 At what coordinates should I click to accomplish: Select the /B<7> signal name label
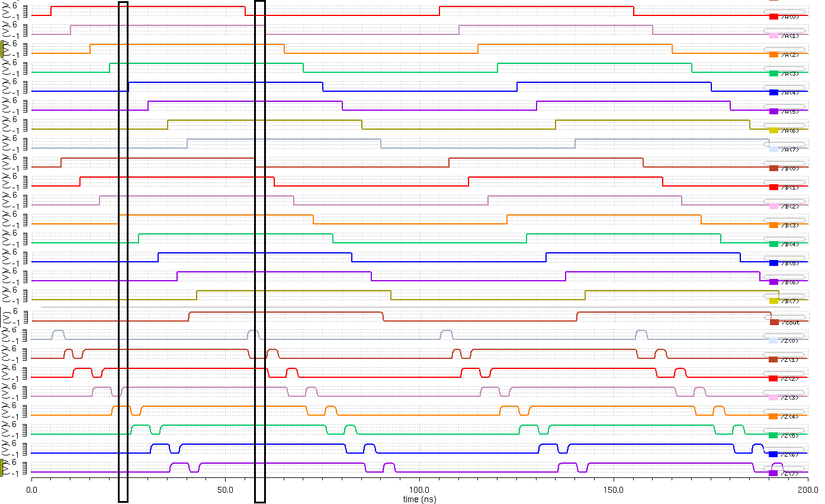[x=790, y=301]
